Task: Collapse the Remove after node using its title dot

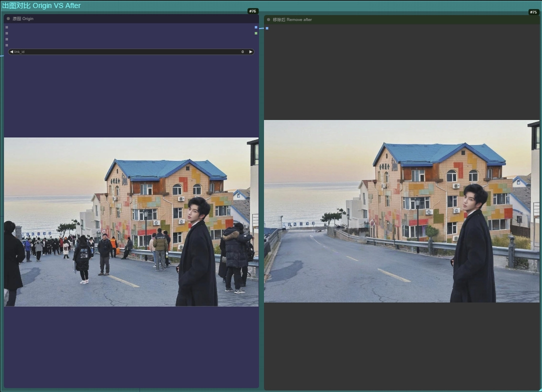Action: [x=268, y=20]
